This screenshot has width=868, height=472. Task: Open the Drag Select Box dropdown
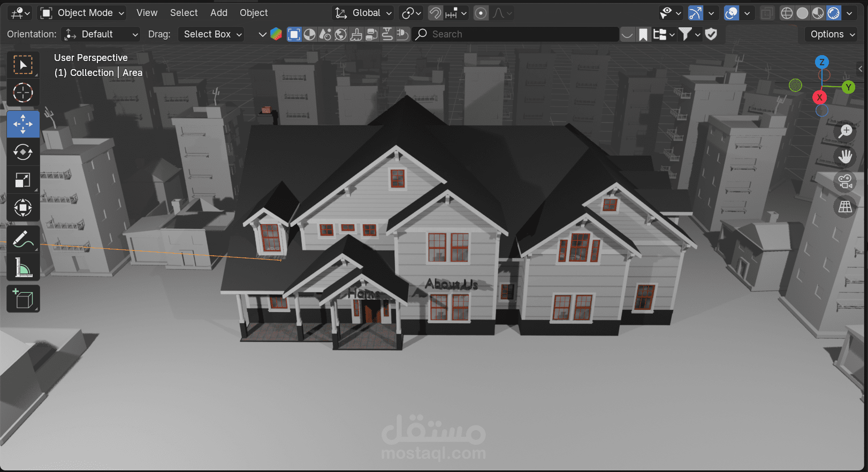pyautogui.click(x=211, y=34)
